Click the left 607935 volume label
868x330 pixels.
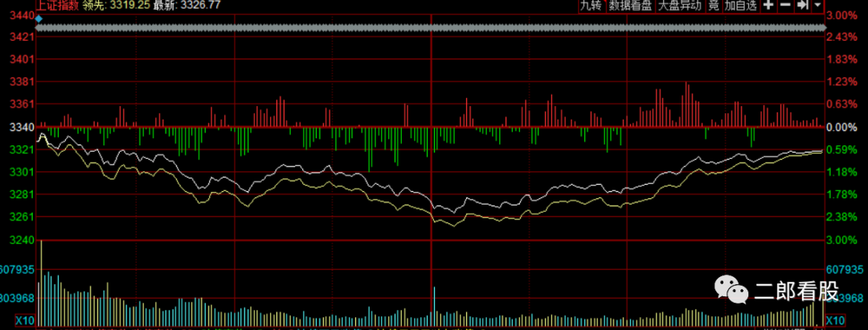pos(18,270)
